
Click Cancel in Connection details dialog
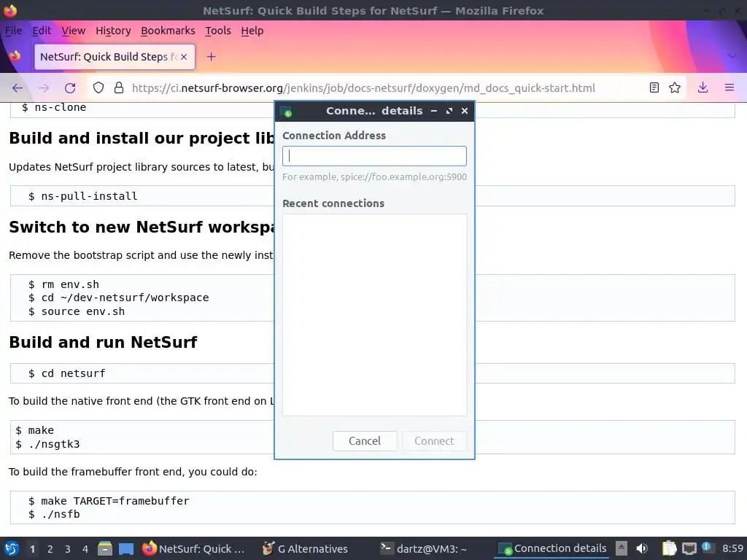coord(365,441)
